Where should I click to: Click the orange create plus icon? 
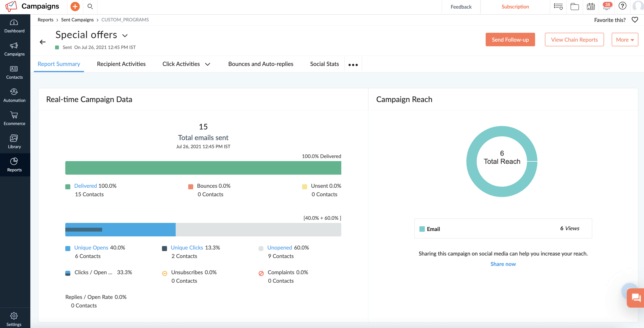pos(75,6)
